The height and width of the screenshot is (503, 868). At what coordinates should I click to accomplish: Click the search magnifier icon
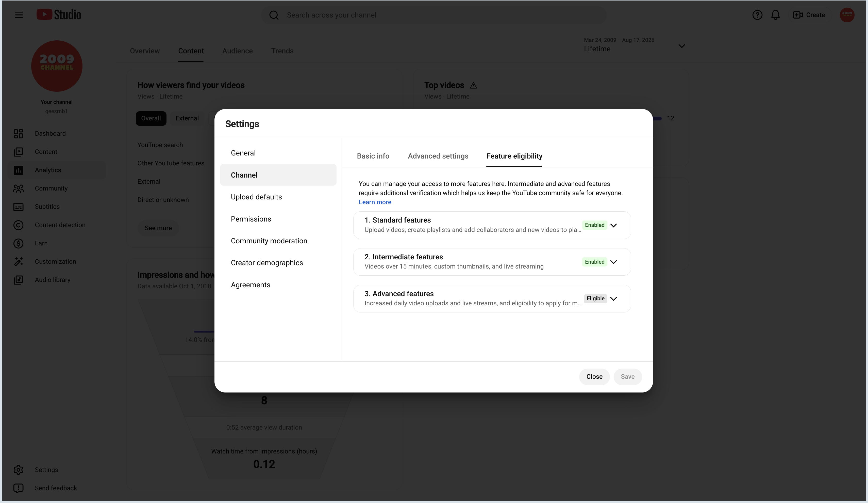274,15
